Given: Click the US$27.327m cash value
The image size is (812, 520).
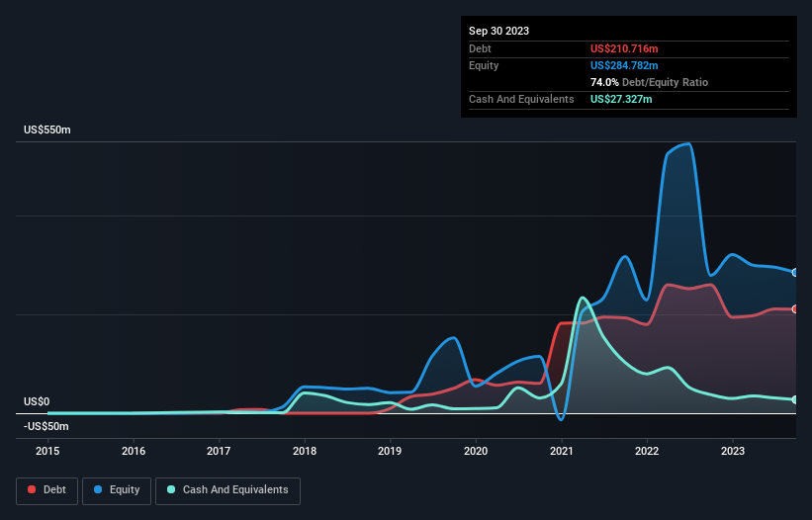Looking at the screenshot, I should 621,99.
